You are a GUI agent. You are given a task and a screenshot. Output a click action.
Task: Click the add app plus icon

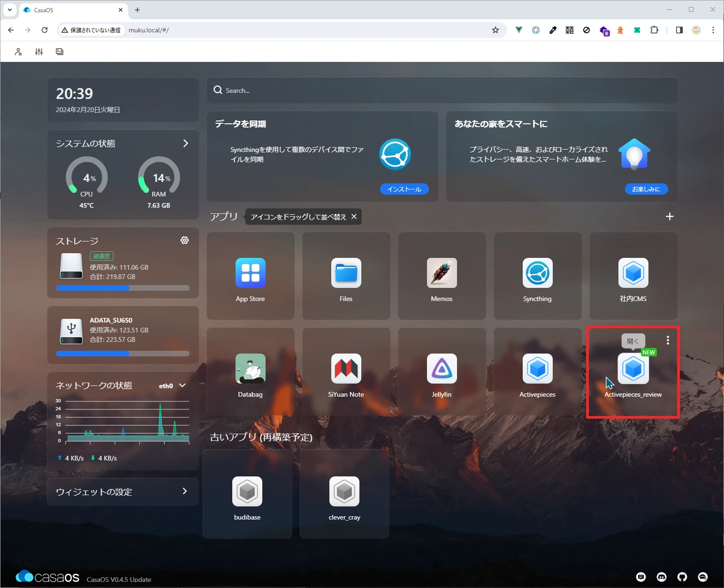click(670, 216)
